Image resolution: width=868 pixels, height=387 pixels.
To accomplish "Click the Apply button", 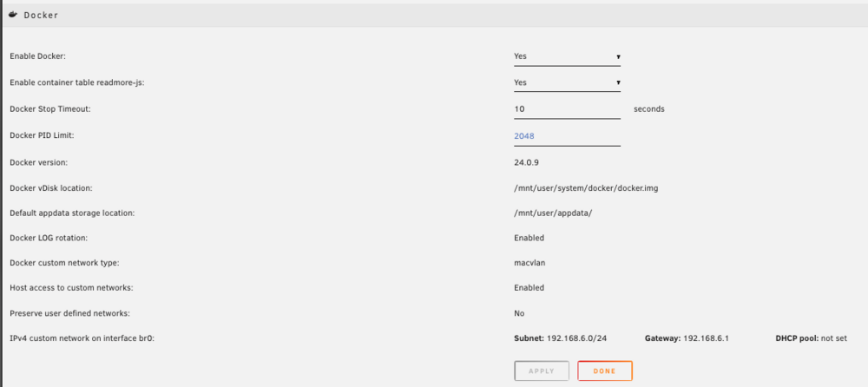I will point(542,371).
